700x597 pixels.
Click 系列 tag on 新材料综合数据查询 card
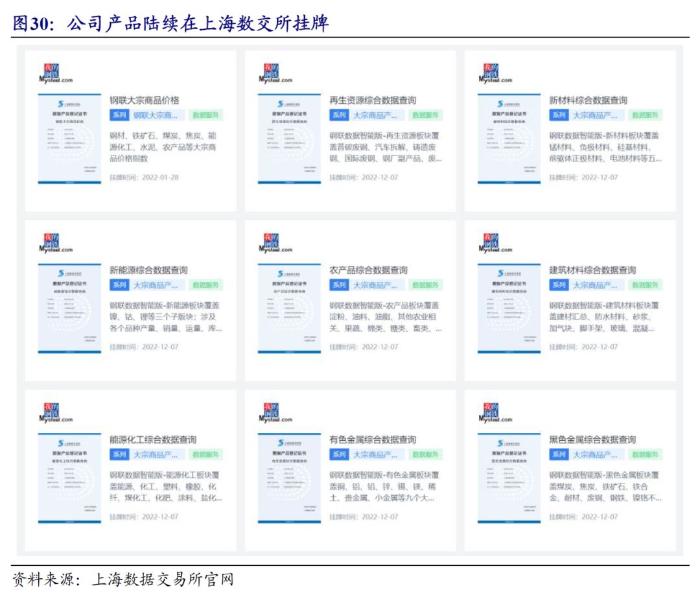pyautogui.click(x=559, y=115)
